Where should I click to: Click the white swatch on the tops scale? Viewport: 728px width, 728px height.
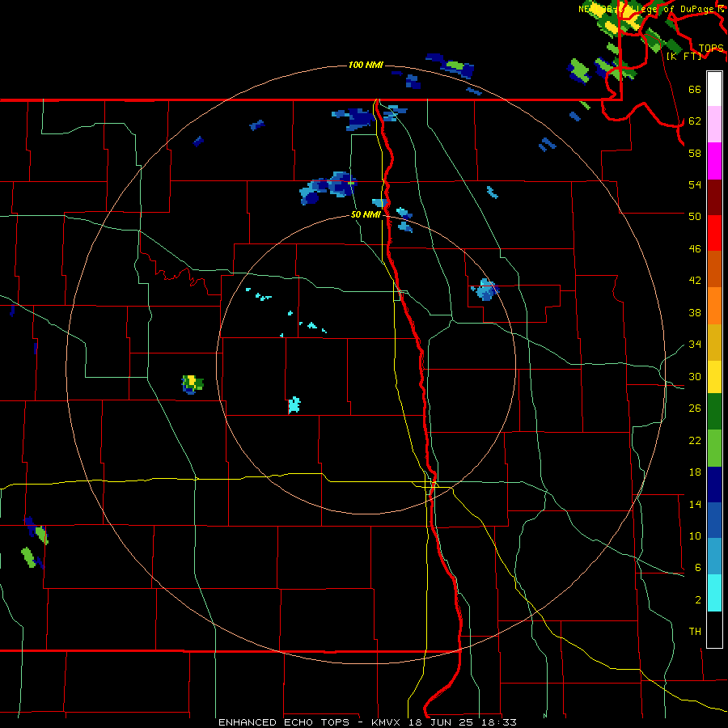[714, 89]
